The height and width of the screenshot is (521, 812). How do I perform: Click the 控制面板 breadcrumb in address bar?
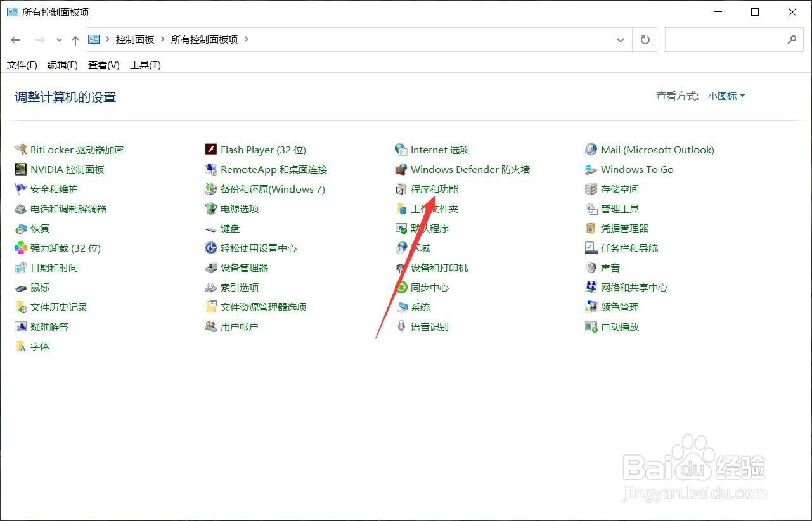pos(135,39)
